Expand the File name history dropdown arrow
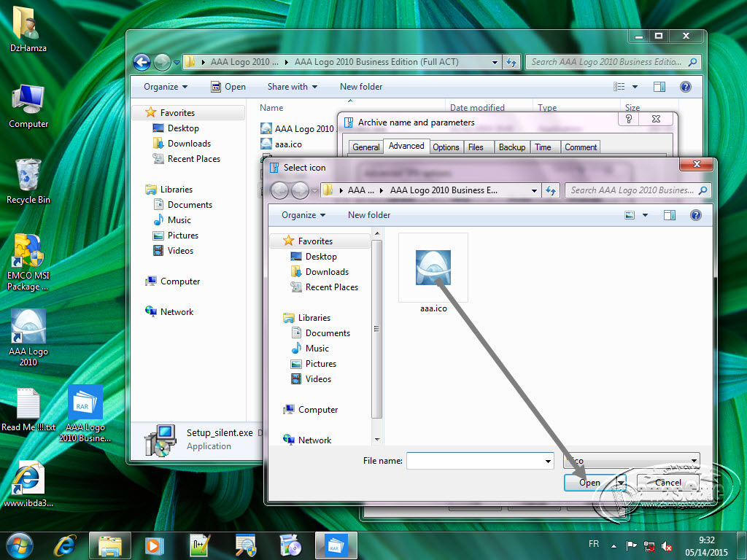 [548, 461]
